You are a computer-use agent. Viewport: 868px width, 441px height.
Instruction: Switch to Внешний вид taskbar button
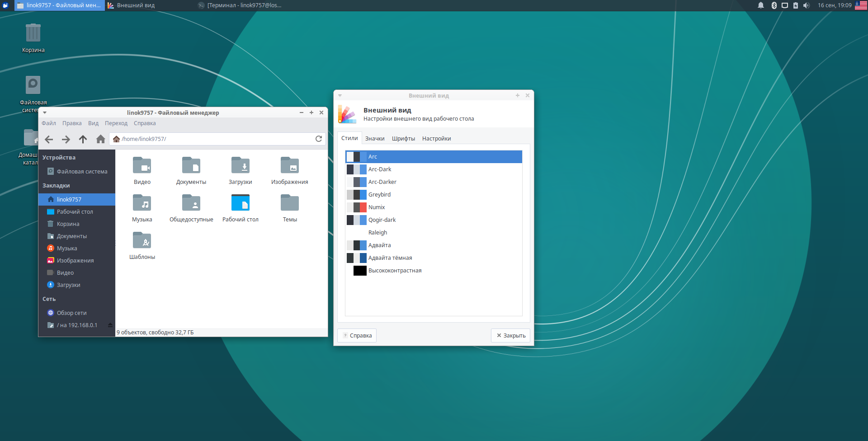click(150, 5)
